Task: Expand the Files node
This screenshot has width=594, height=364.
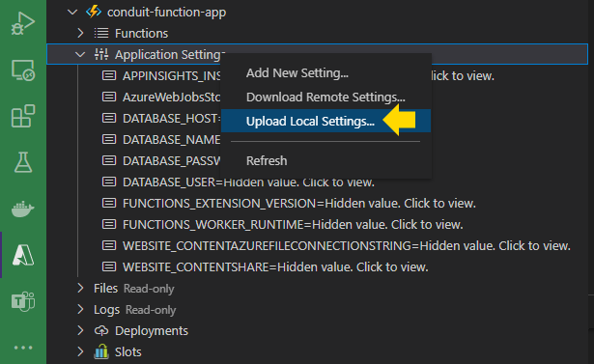Action: click(x=80, y=288)
